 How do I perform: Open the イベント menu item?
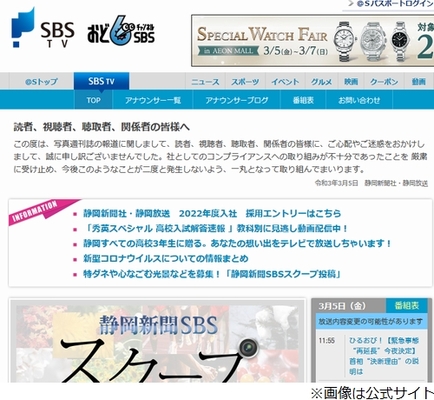pyautogui.click(x=285, y=82)
